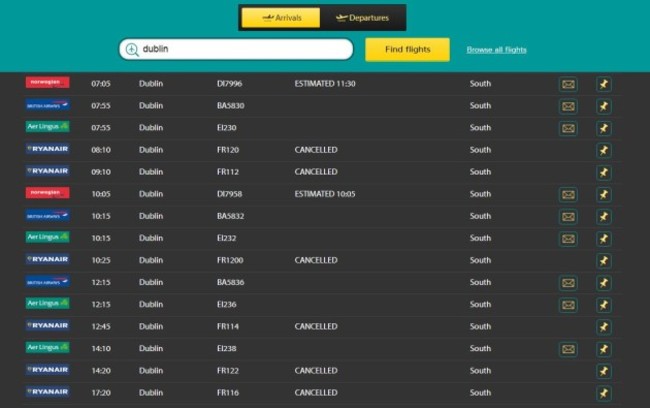Pin cancelled flight FR116
Viewport: 650px width, 408px height.
(x=604, y=393)
